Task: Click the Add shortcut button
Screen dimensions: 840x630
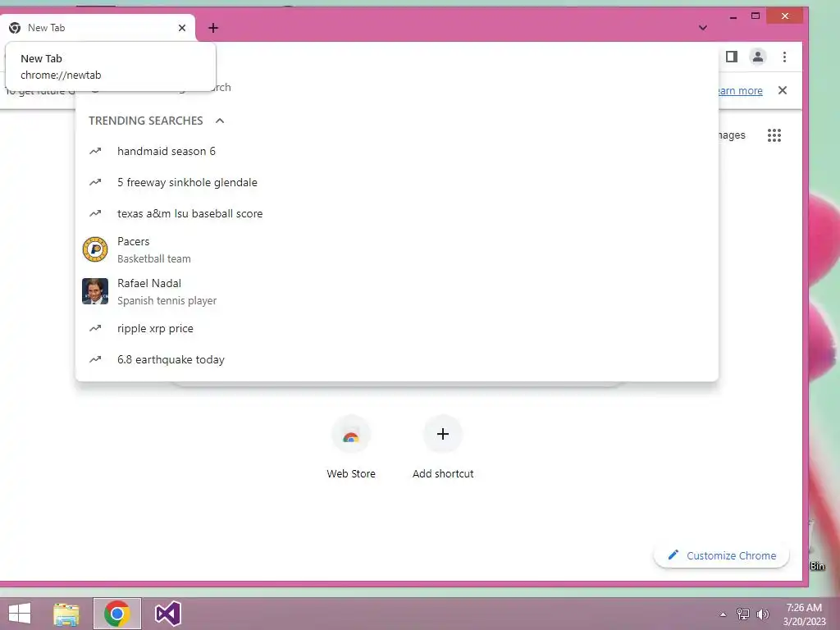Action: 442,447
